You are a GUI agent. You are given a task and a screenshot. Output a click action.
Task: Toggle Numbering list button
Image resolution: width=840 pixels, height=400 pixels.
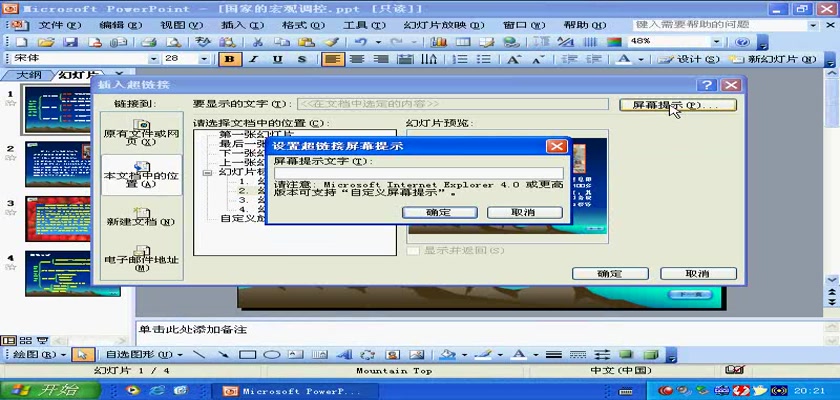pos(460,59)
